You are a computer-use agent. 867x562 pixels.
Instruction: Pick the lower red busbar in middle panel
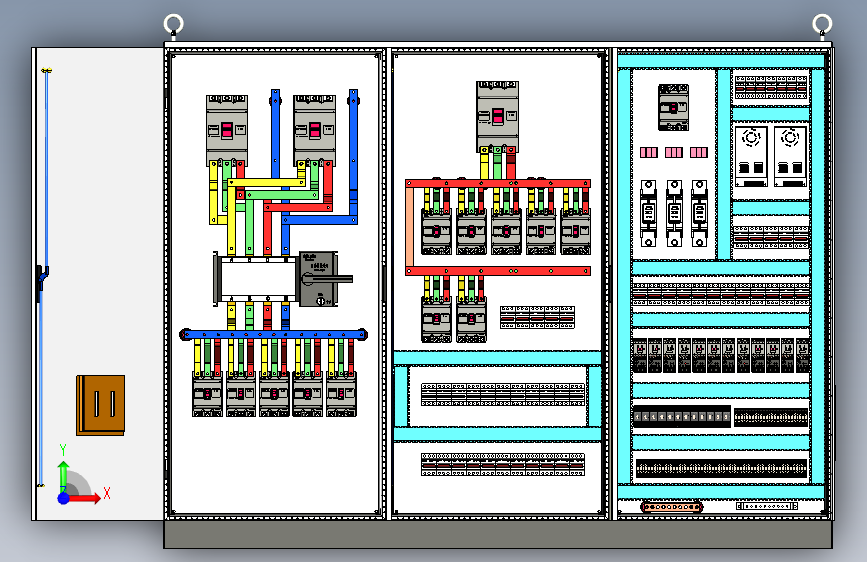click(498, 271)
